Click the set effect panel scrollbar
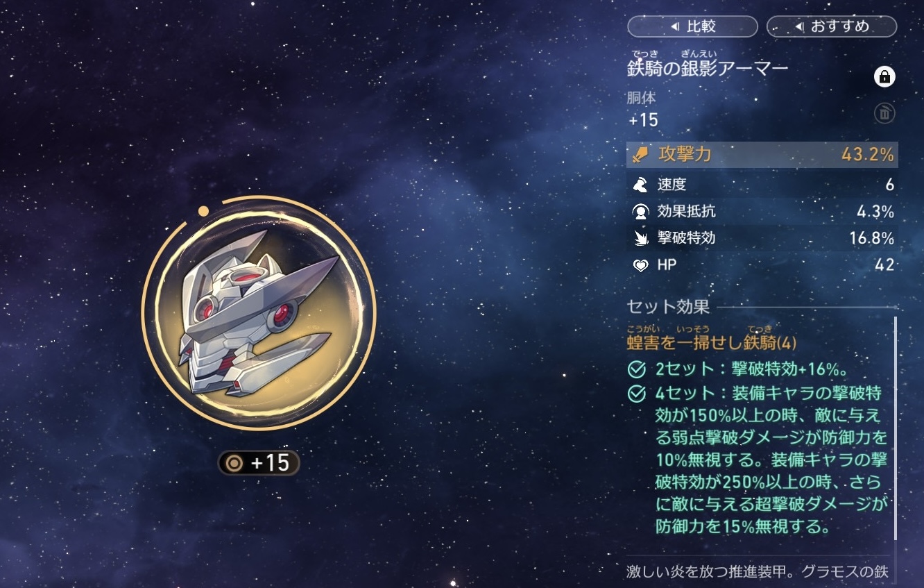Screen dimensions: 924x588 coord(896,428)
